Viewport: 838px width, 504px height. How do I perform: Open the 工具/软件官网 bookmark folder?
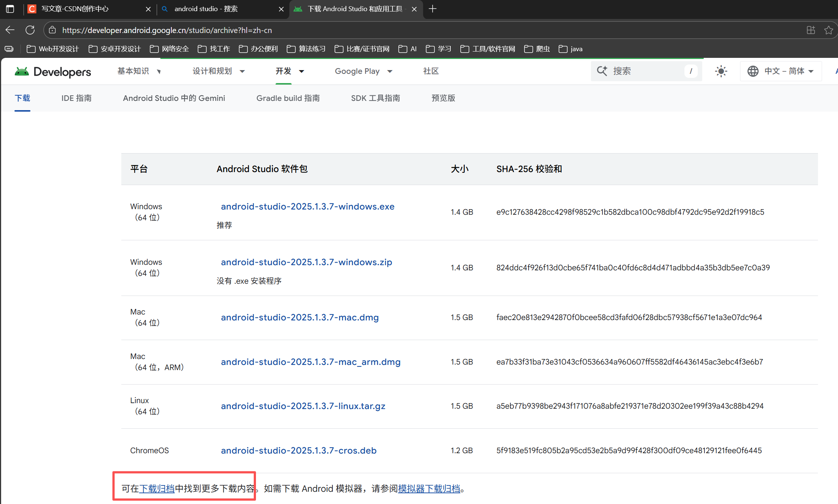coord(488,49)
